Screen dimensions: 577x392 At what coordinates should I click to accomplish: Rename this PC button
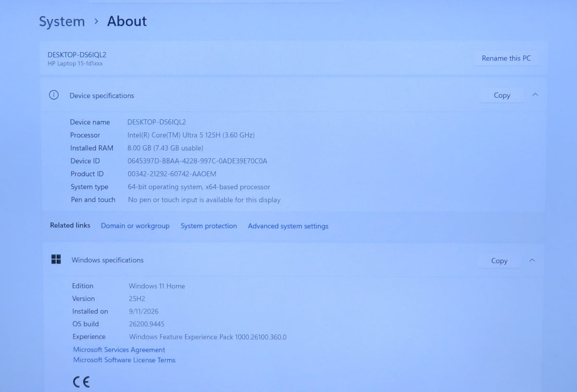(506, 58)
